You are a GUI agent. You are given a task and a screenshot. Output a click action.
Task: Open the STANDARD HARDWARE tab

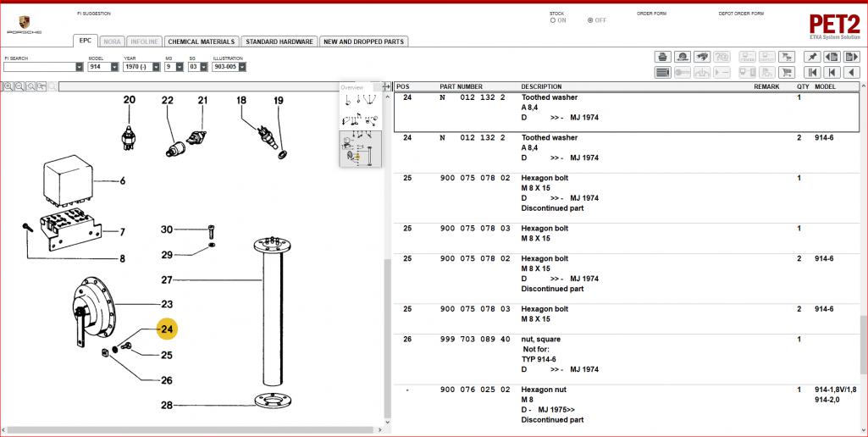pos(279,41)
